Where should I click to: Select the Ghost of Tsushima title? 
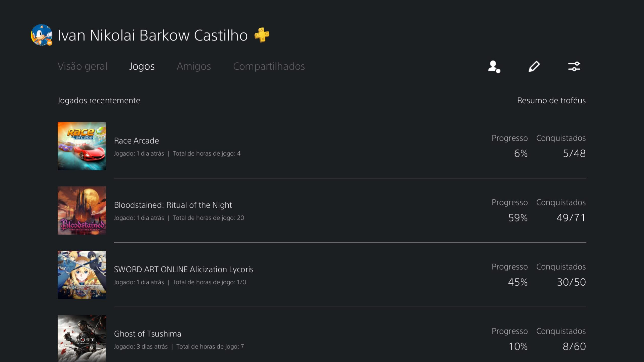(148, 334)
